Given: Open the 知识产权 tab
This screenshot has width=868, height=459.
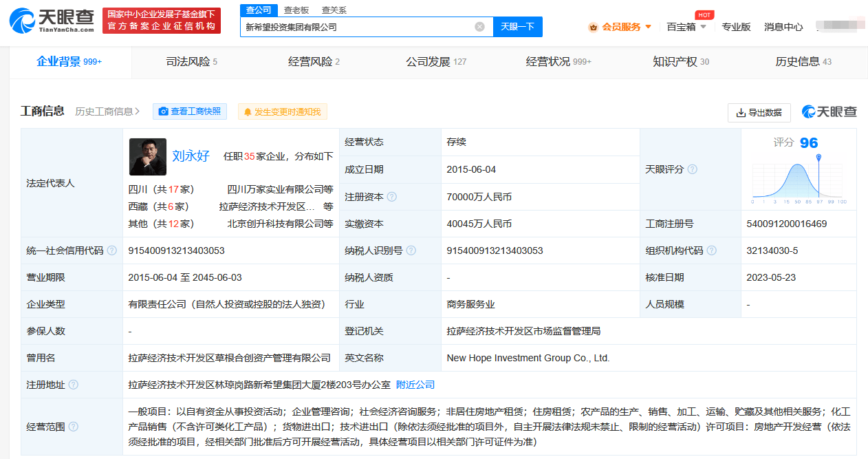Looking at the screenshot, I should click(x=680, y=62).
